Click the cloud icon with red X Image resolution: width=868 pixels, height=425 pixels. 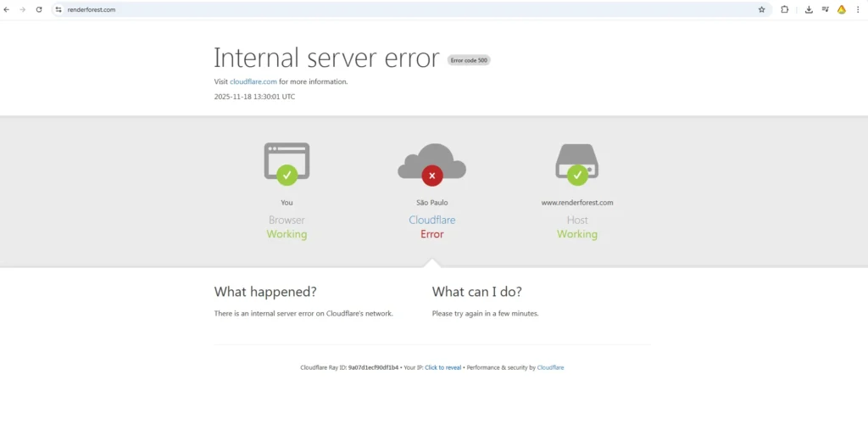tap(431, 163)
